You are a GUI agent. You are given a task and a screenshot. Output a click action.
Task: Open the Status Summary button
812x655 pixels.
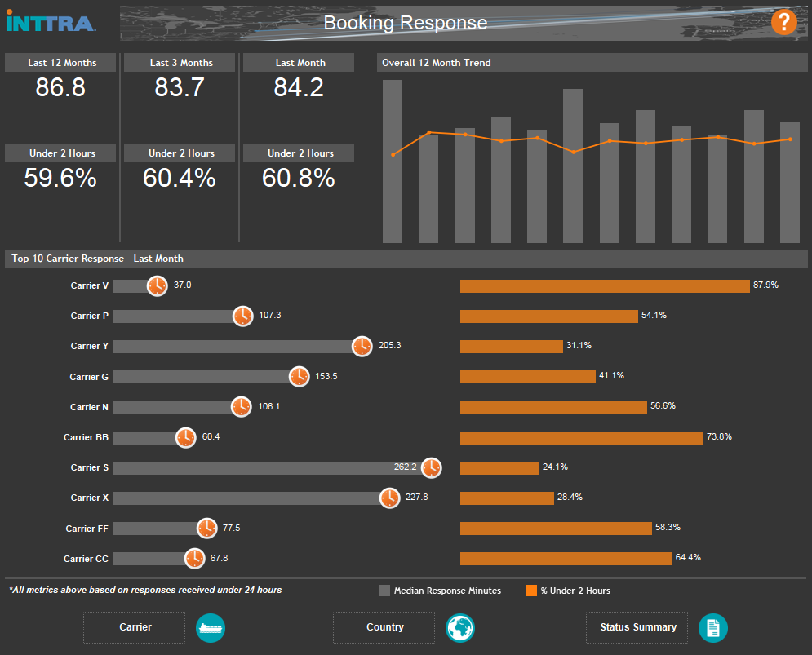click(637, 627)
